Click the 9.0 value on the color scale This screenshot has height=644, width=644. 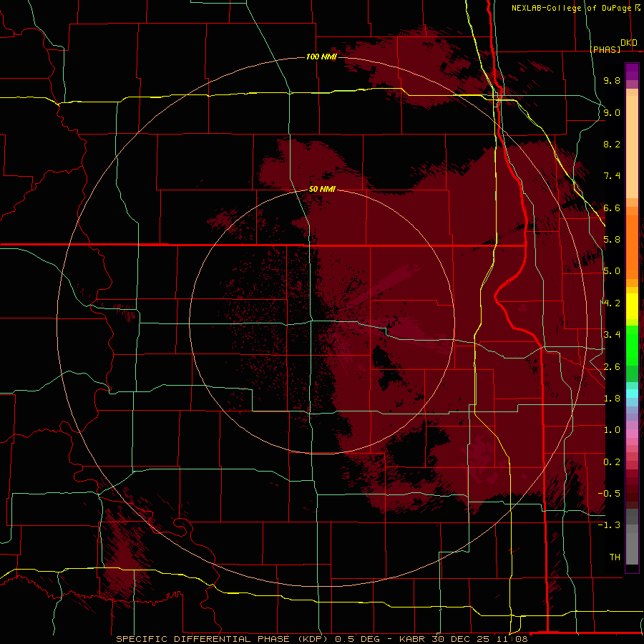(x=612, y=112)
